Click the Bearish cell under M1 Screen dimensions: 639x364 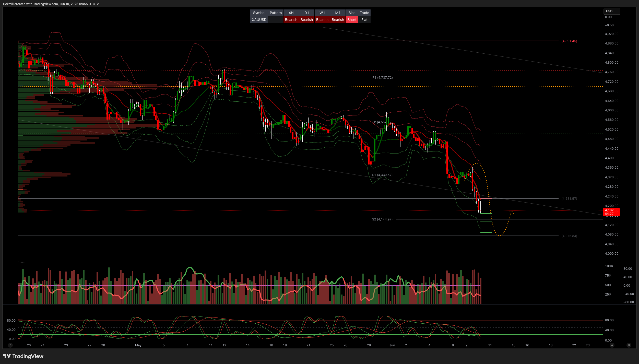pyautogui.click(x=338, y=20)
